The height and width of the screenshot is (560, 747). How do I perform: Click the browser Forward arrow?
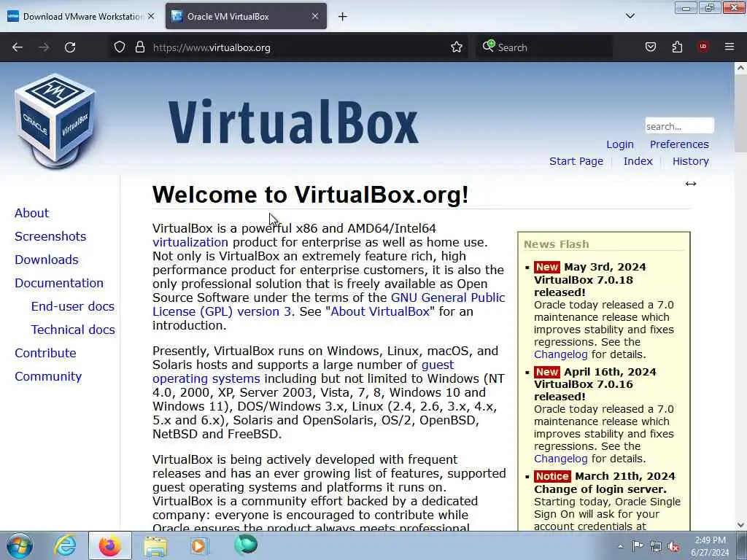44,47
